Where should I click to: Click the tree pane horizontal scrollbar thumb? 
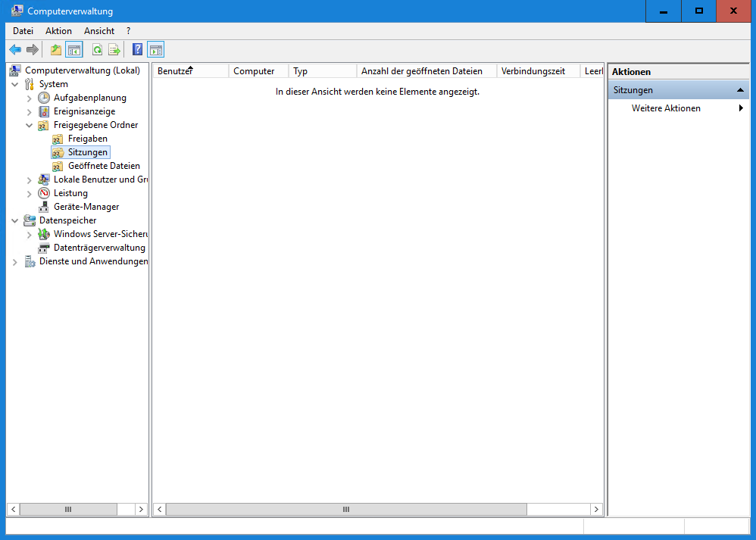pyautogui.click(x=68, y=509)
